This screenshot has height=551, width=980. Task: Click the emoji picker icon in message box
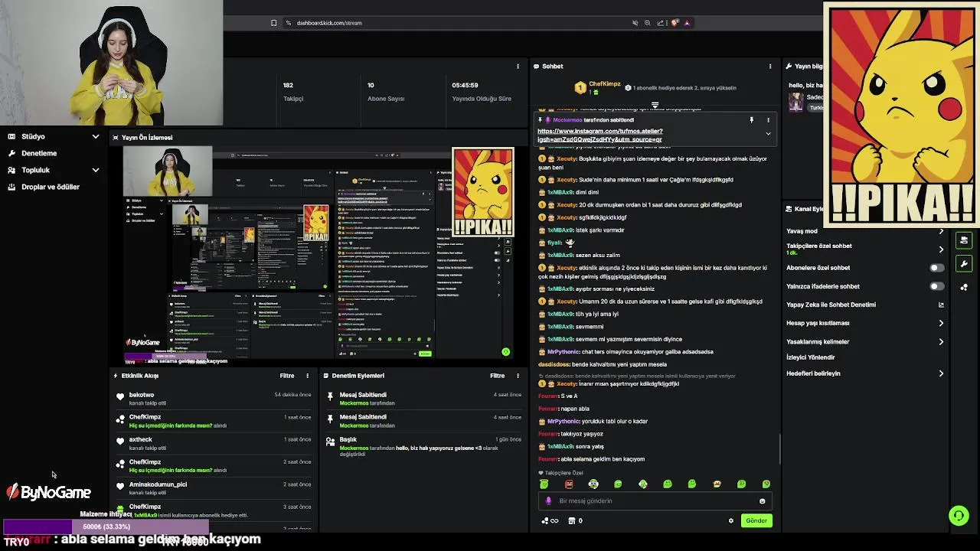[x=762, y=501]
